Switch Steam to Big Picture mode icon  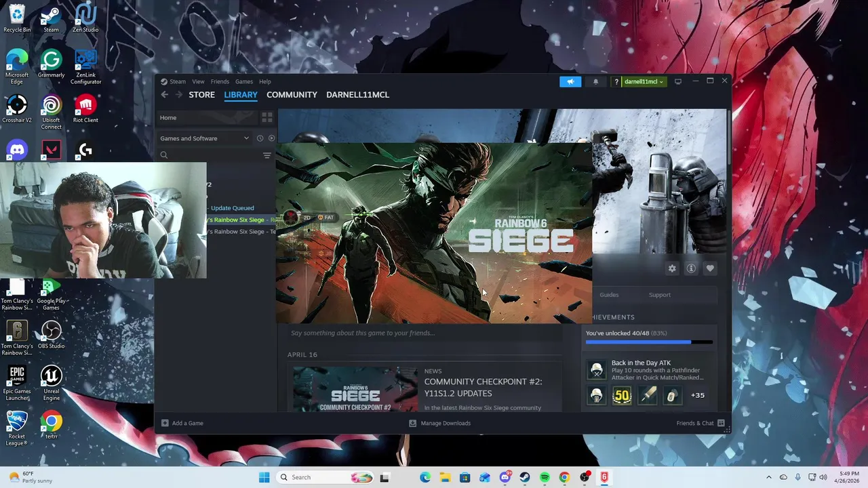coord(678,81)
